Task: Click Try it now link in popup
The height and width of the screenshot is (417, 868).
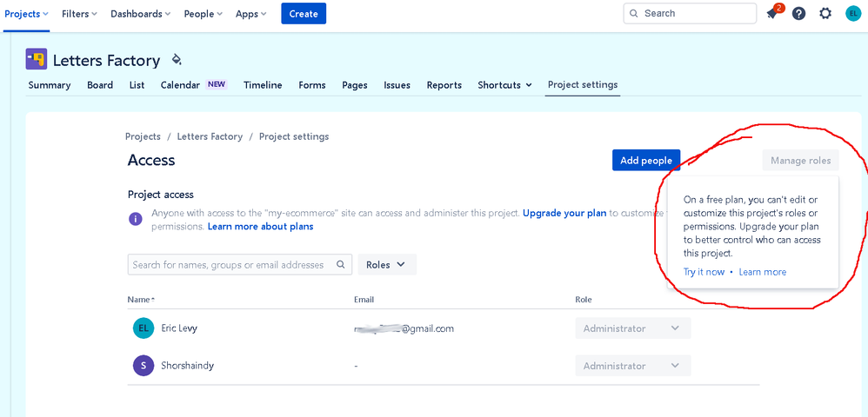Action: (704, 272)
